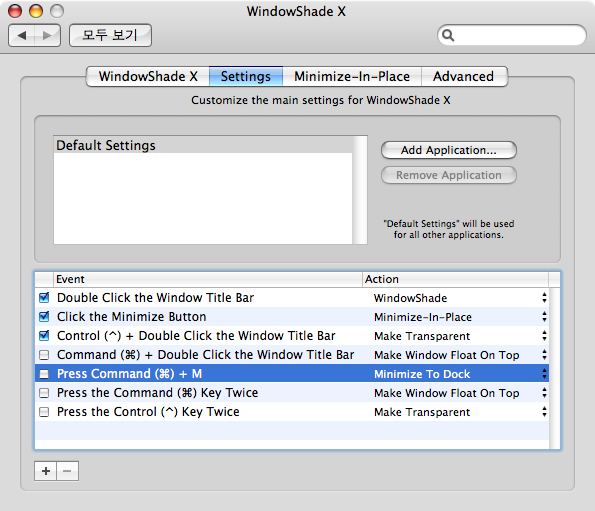595x511 pixels.
Task: Add a new event with plus button
Action: click(46, 471)
